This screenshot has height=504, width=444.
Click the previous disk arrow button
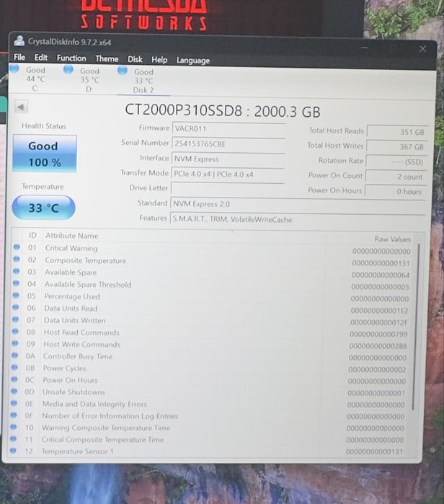pos(21,107)
